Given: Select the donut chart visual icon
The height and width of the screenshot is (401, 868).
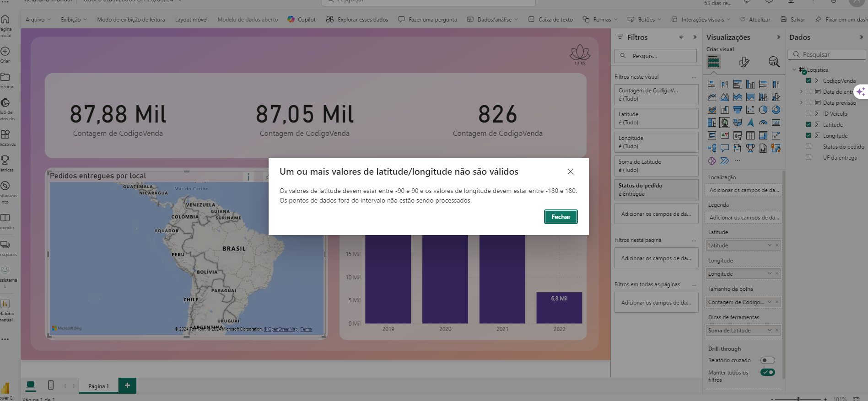Looking at the screenshot, I should (776, 110).
